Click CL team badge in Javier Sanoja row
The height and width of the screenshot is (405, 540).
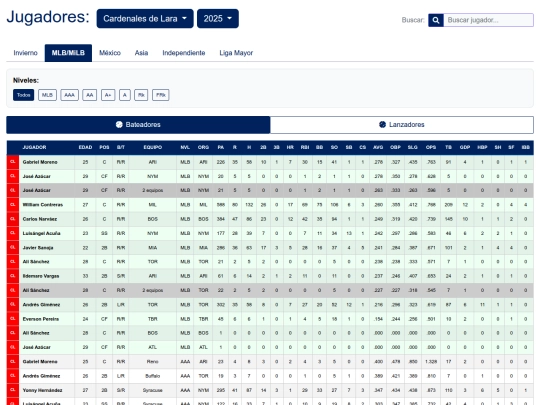coord(13,248)
